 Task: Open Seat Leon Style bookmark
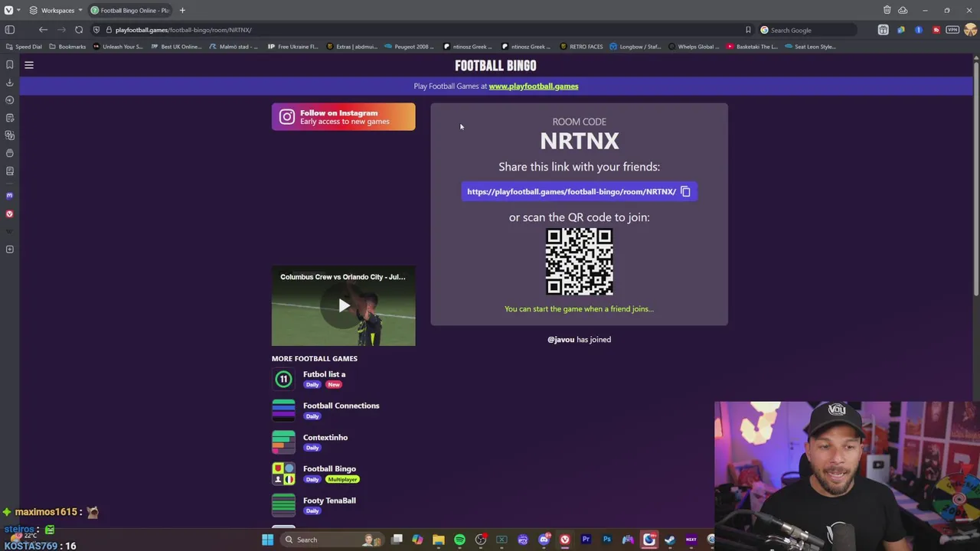point(809,47)
